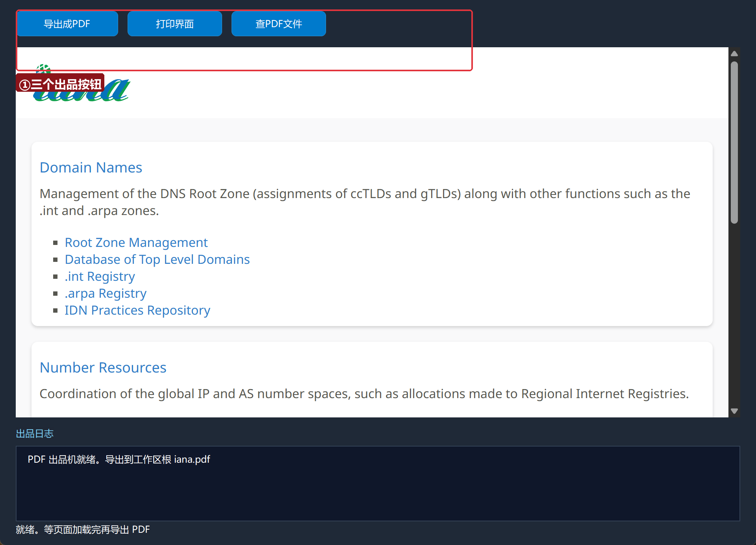Open the .int Registry link

[x=100, y=276]
